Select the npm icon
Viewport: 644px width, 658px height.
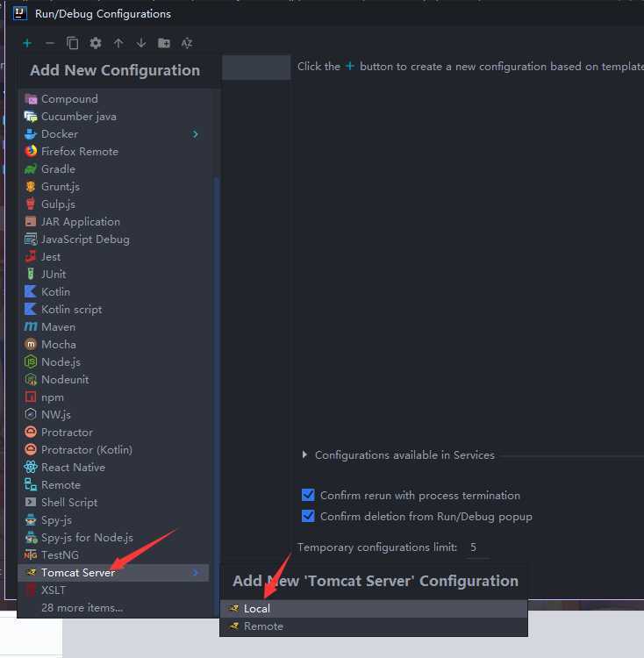point(31,397)
